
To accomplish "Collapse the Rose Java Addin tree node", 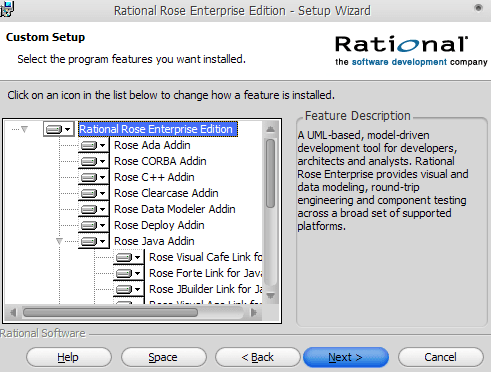I will point(59,241).
